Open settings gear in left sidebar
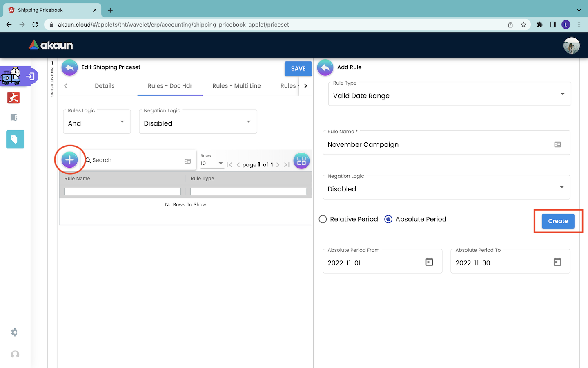588x368 pixels. click(x=15, y=332)
